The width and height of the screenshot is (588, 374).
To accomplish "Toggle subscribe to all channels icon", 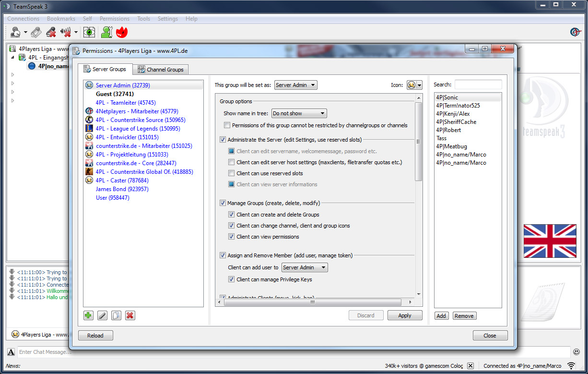I will point(88,32).
